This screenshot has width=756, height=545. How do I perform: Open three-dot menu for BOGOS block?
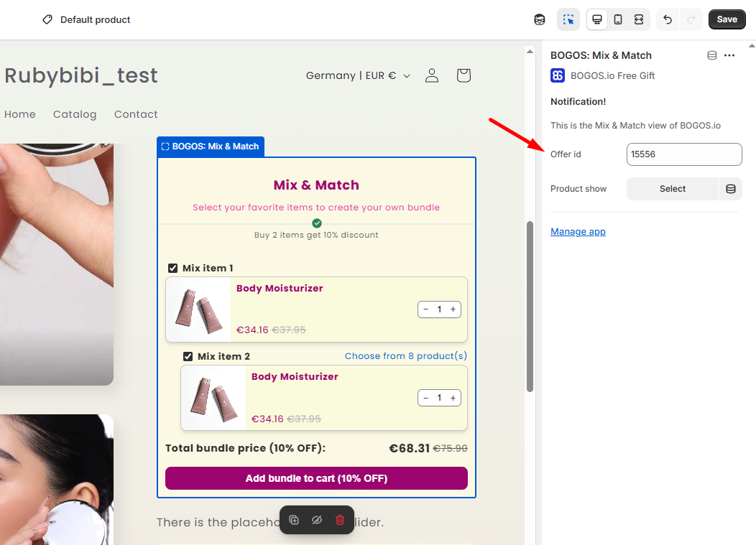point(729,55)
